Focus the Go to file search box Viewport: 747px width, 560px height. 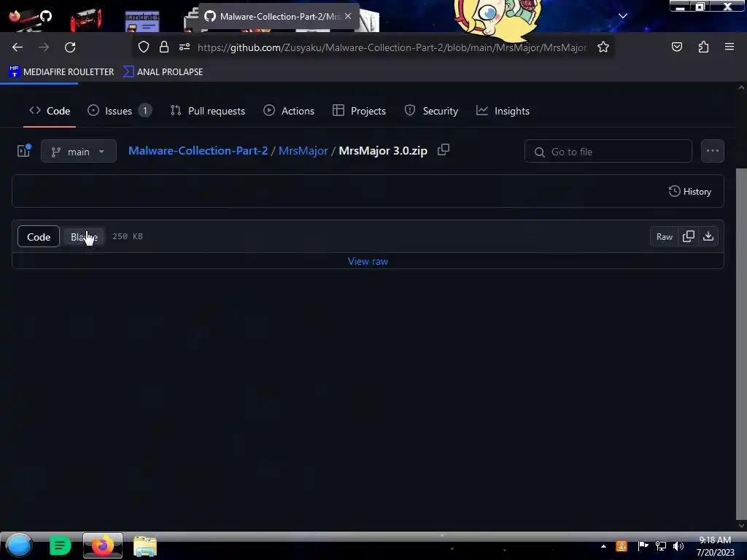pos(608,152)
